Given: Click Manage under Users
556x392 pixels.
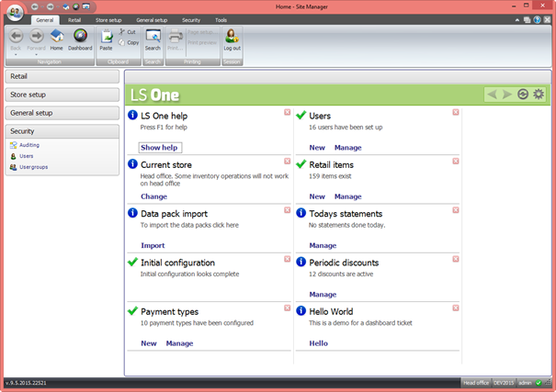Looking at the screenshot, I should tap(348, 148).
